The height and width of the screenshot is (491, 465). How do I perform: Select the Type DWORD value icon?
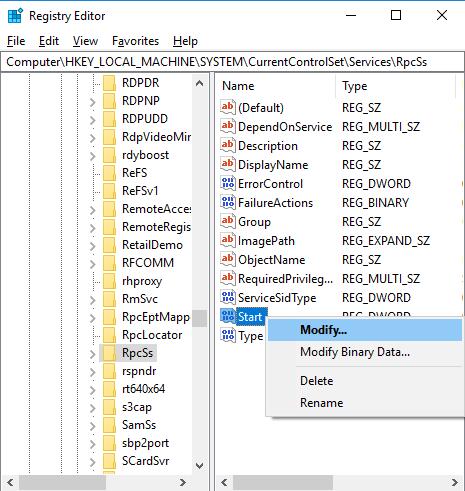[x=228, y=335]
